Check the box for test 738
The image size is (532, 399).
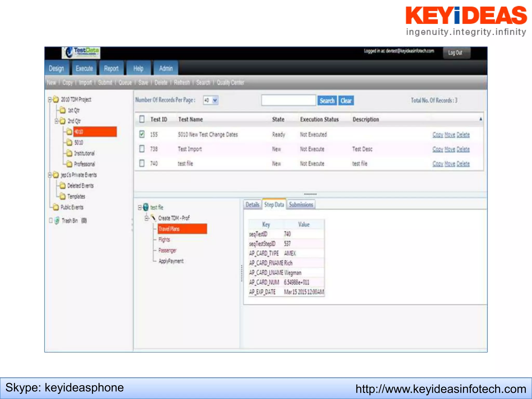[142, 149]
